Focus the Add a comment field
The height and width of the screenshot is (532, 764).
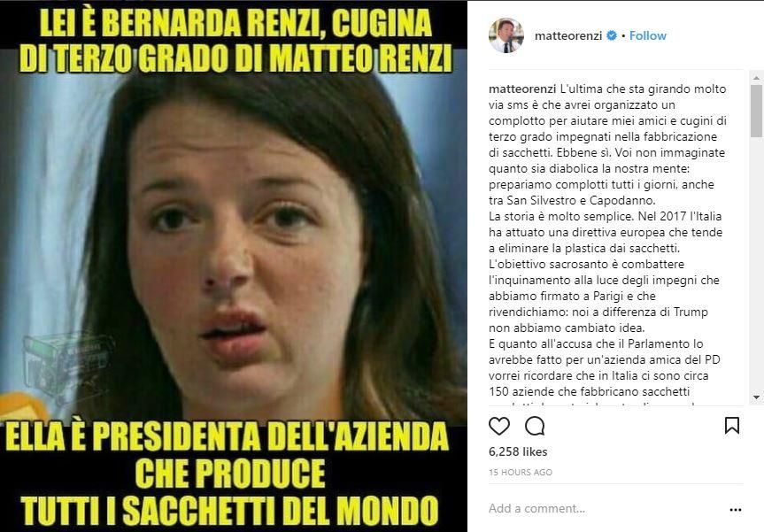pos(604,509)
